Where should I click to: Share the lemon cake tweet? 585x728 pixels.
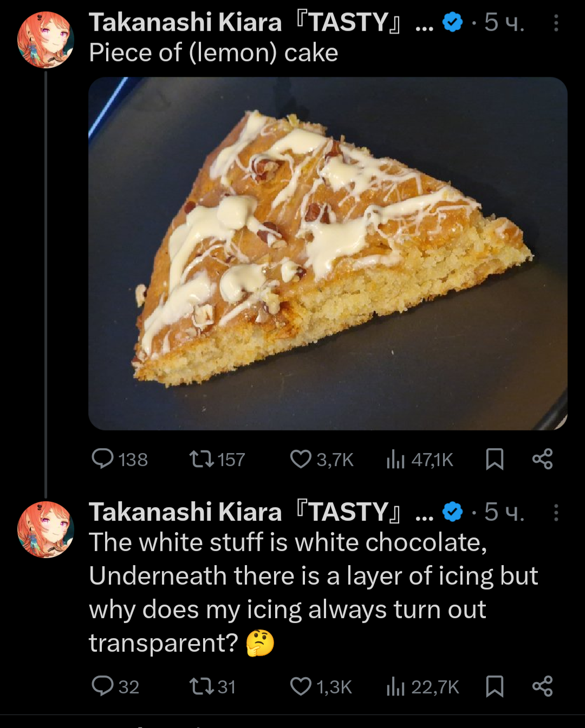(542, 459)
